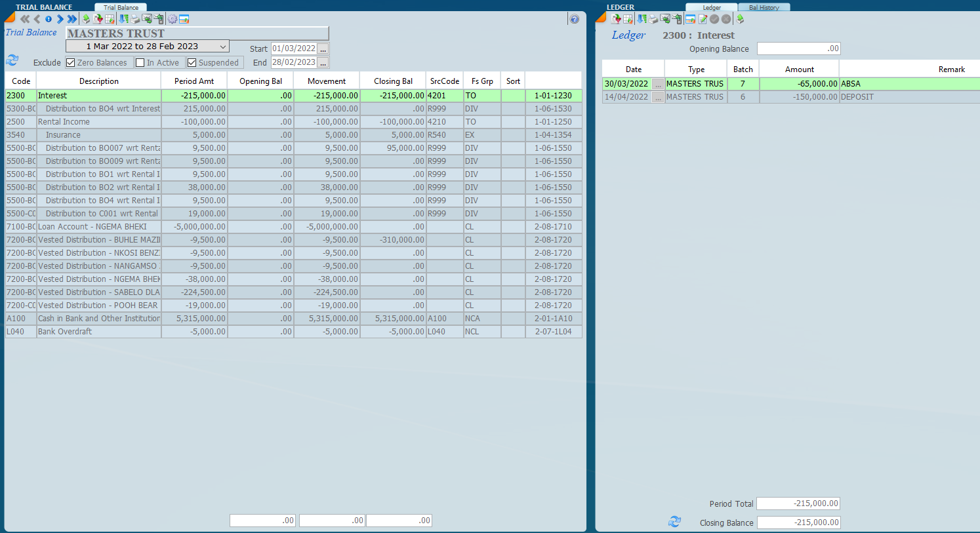Viewport: 980px width, 533px height.
Task: Click the settings gear icon in Trial Balance toolbar
Action: point(172,19)
